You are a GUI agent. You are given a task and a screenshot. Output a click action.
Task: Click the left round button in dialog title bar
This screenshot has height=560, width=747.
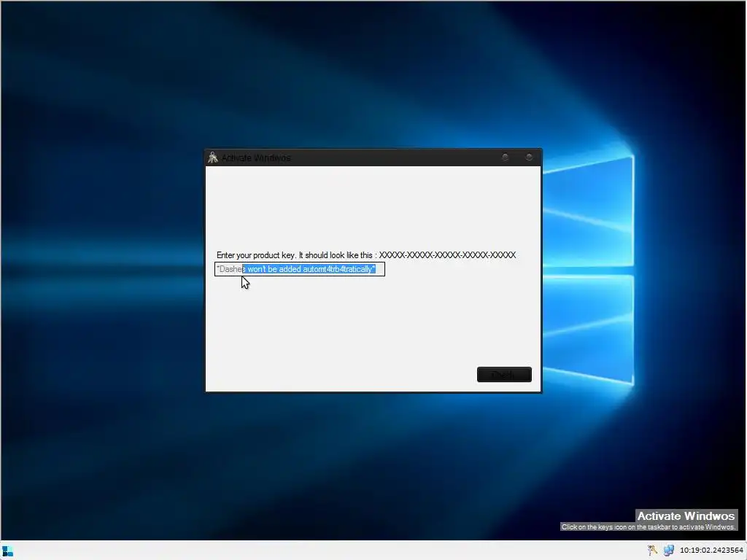[x=505, y=157]
